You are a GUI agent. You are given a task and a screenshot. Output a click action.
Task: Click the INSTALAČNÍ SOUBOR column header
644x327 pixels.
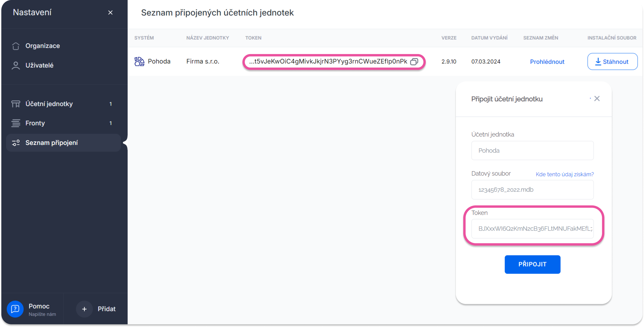click(x=612, y=38)
